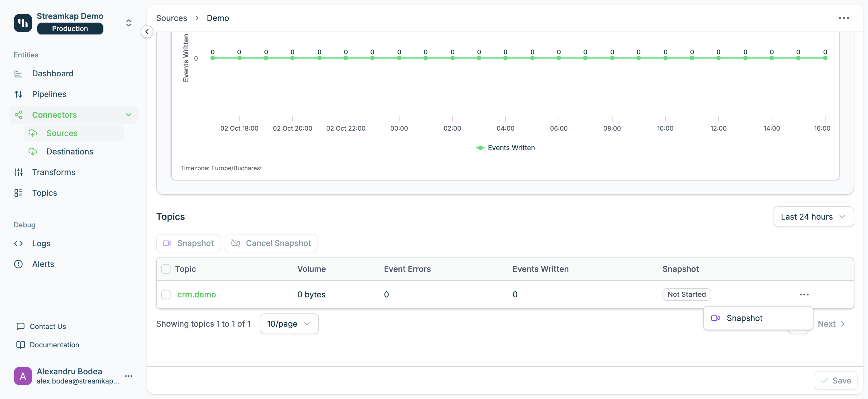868x399 pixels.
Task: Click the Streamkap logo icon
Action: [23, 23]
